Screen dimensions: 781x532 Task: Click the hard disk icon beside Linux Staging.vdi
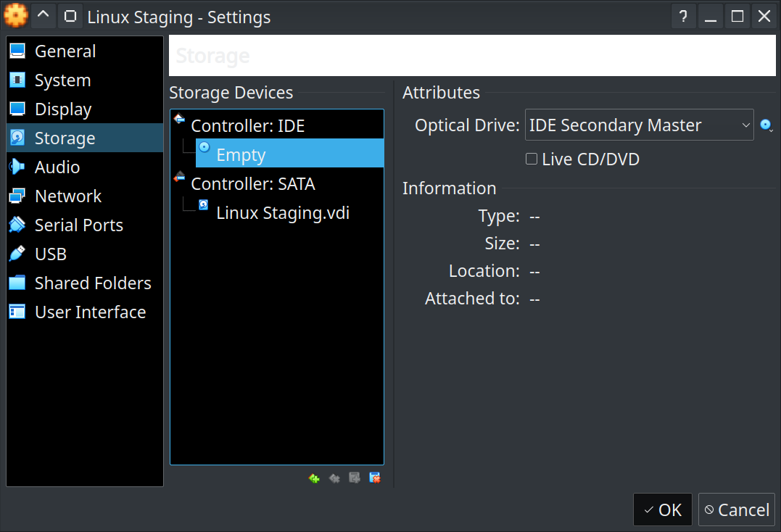point(204,206)
